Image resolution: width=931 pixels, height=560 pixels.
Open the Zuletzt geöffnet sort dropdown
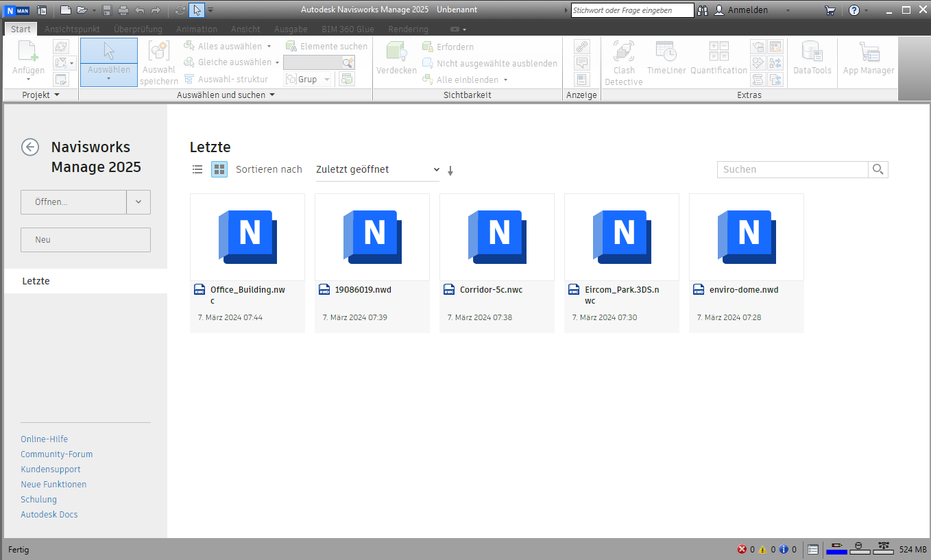(378, 169)
